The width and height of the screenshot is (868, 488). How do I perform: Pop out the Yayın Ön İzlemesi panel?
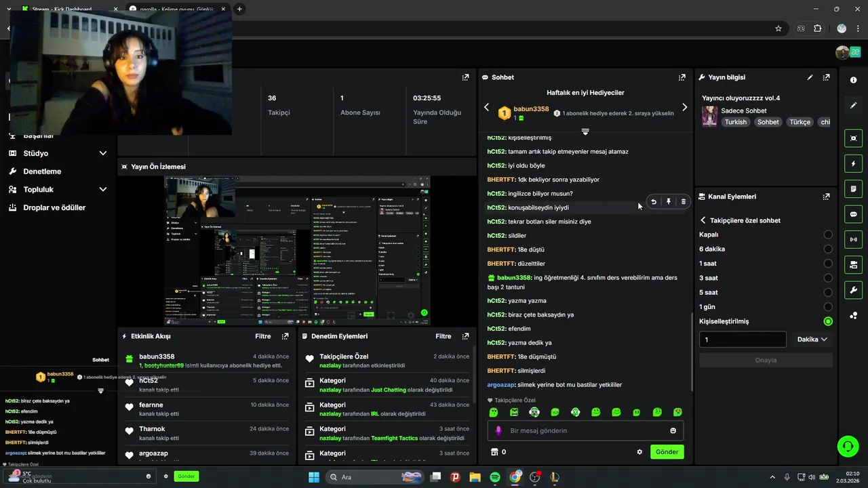pos(465,167)
